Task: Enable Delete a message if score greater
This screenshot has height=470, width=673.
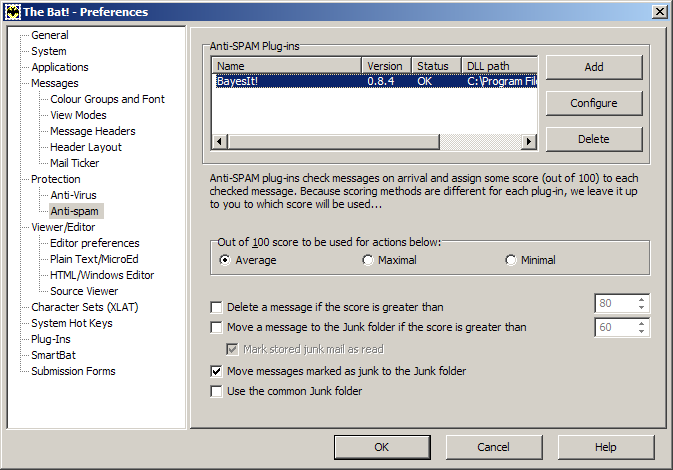Action: point(216,308)
